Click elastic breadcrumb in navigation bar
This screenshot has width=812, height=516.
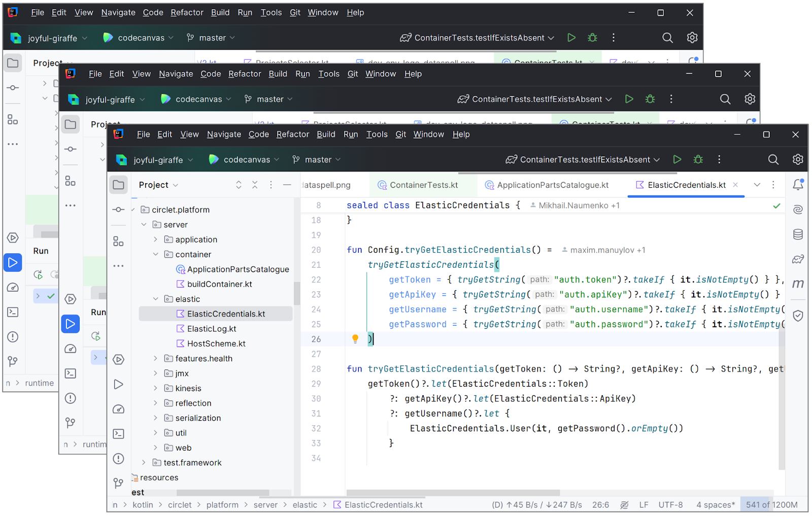304,505
